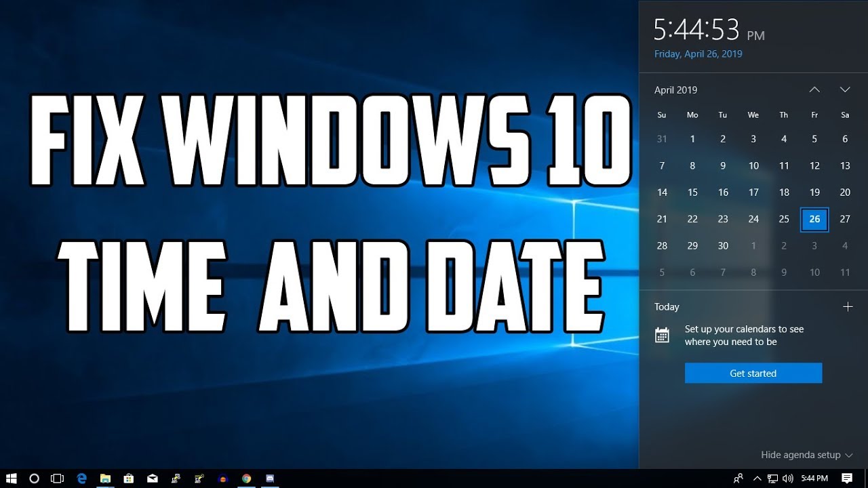The image size is (868, 488).
Task: Select April 12 in the calendar
Action: 814,165
